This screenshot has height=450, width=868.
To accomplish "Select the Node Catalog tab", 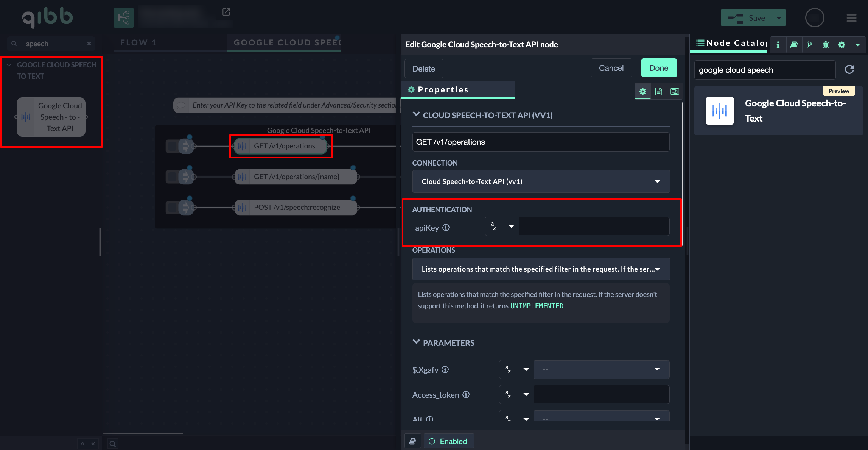I will [x=731, y=43].
